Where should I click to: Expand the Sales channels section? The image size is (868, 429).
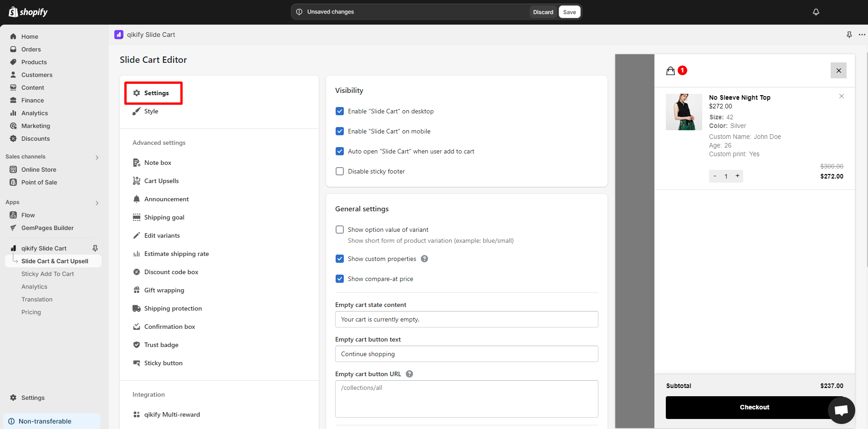tap(97, 157)
